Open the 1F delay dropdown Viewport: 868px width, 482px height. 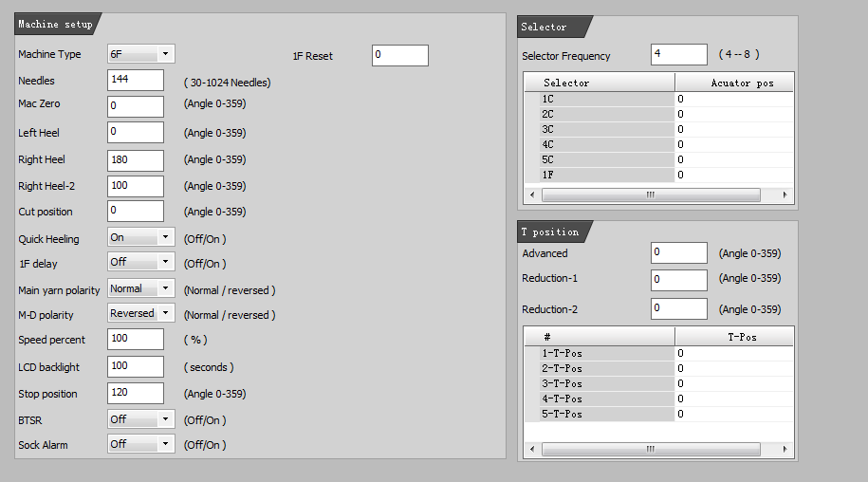click(141, 262)
